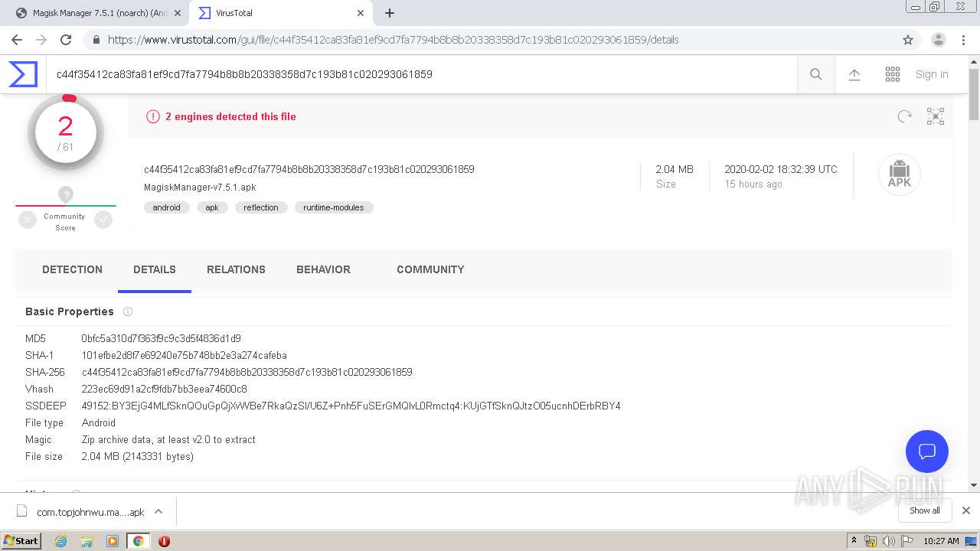The height and width of the screenshot is (551, 980).
Task: Open the blue chat bubble button
Action: (927, 452)
